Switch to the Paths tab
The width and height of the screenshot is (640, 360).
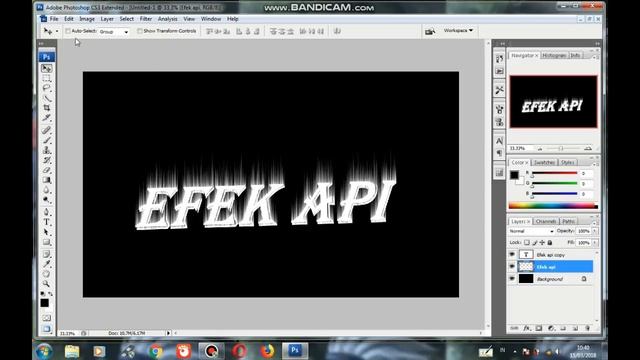coord(569,221)
